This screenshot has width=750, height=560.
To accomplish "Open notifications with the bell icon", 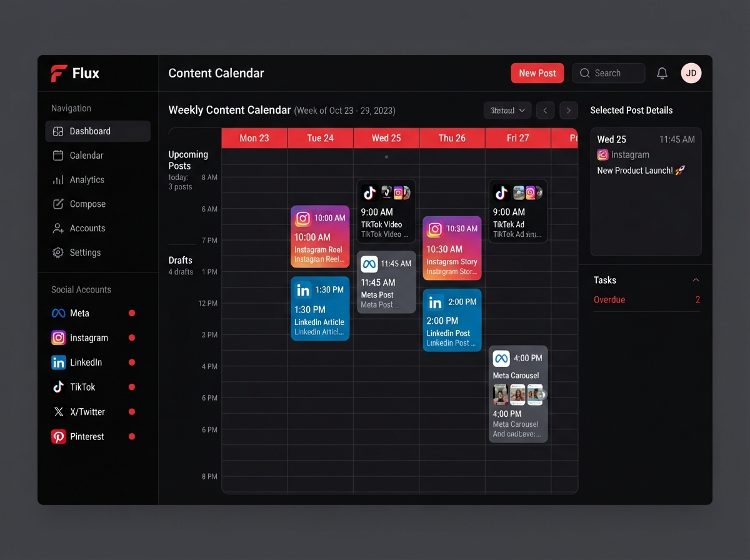I will [x=662, y=73].
